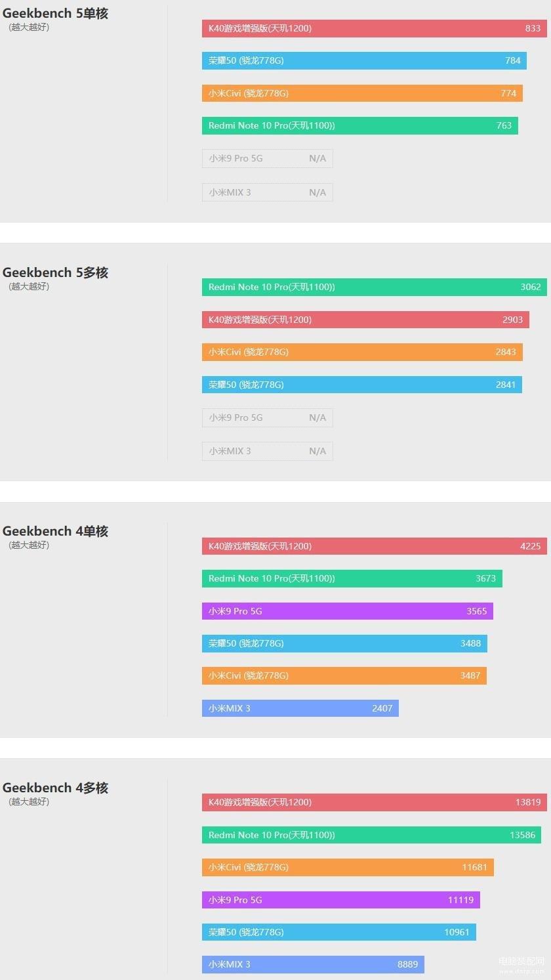Image resolution: width=551 pixels, height=980 pixels.
Task: Select the 荣耀50 bar with score 784
Action: coord(364,60)
